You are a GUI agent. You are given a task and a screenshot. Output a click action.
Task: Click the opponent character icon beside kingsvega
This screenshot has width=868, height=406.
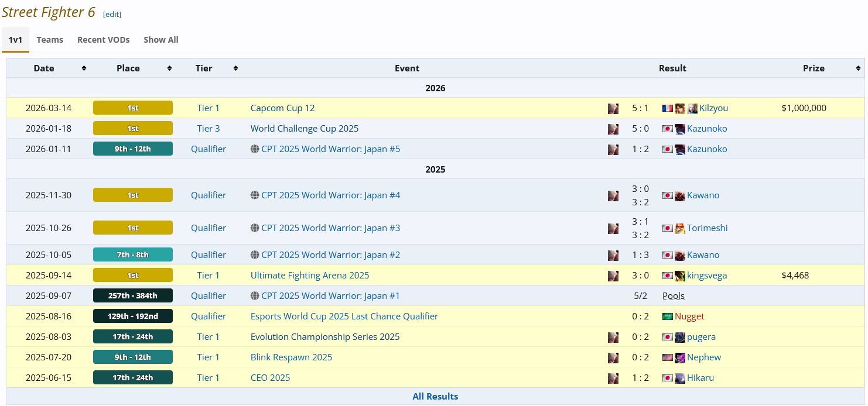pos(680,276)
